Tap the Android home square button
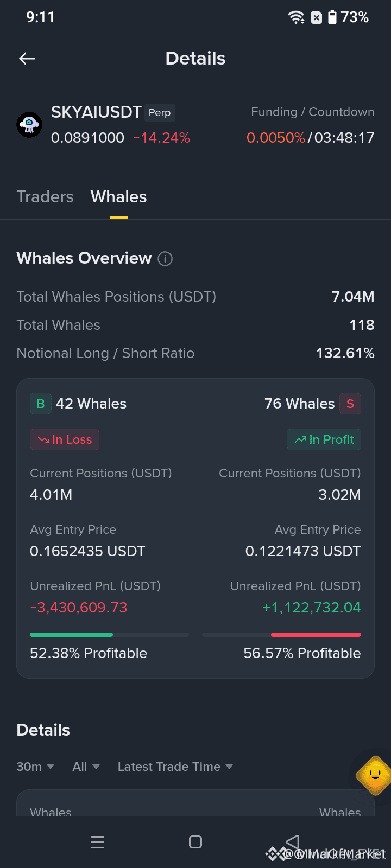Image resolution: width=391 pixels, height=868 pixels. point(195,842)
